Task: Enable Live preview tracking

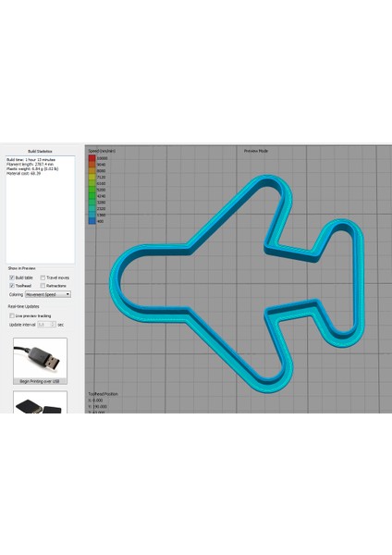Action: point(12,315)
